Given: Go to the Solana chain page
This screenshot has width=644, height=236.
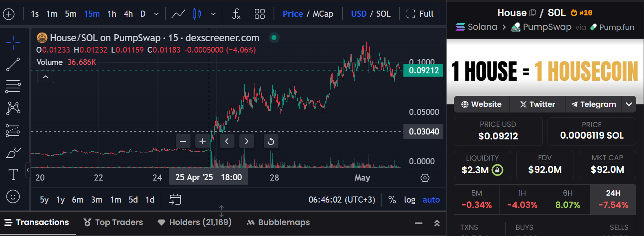Looking at the screenshot, I should pyautogui.click(x=476, y=27).
